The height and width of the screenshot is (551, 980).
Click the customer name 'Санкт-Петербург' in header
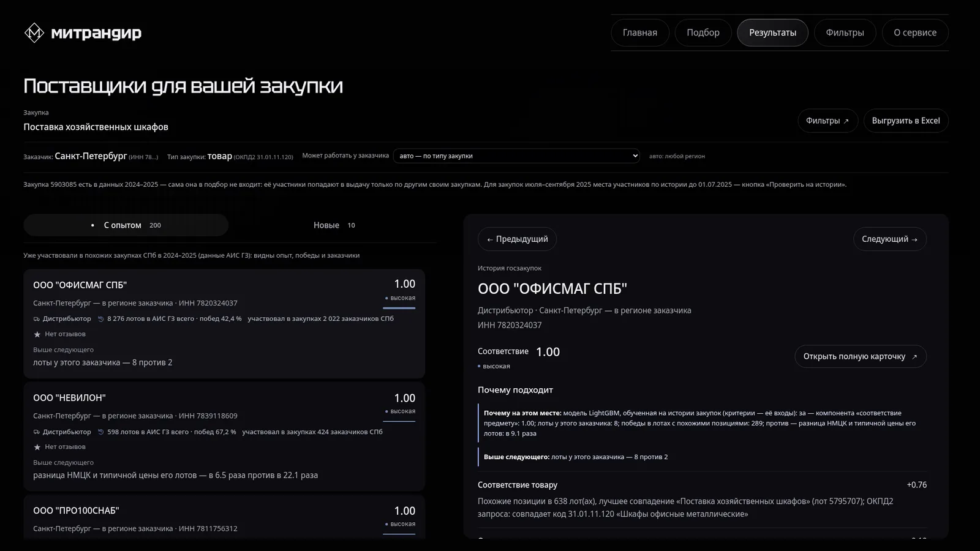pyautogui.click(x=91, y=156)
